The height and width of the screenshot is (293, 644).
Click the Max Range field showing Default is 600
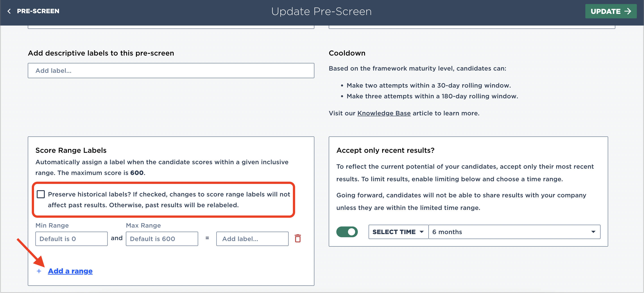point(162,239)
